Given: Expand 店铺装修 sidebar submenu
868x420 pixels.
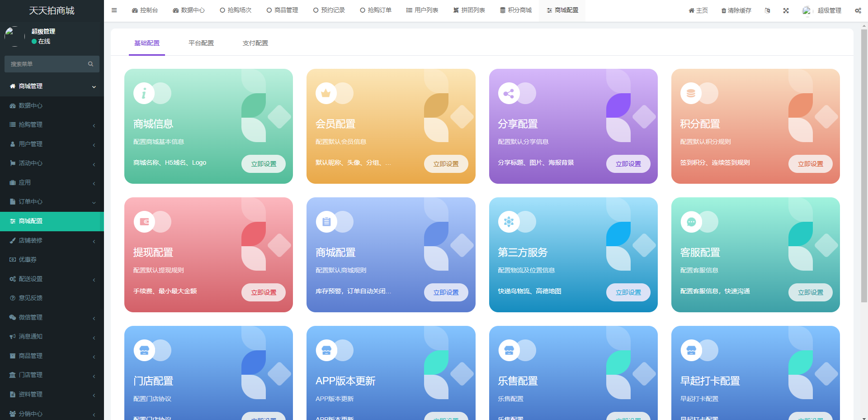Looking at the screenshot, I should coord(52,240).
